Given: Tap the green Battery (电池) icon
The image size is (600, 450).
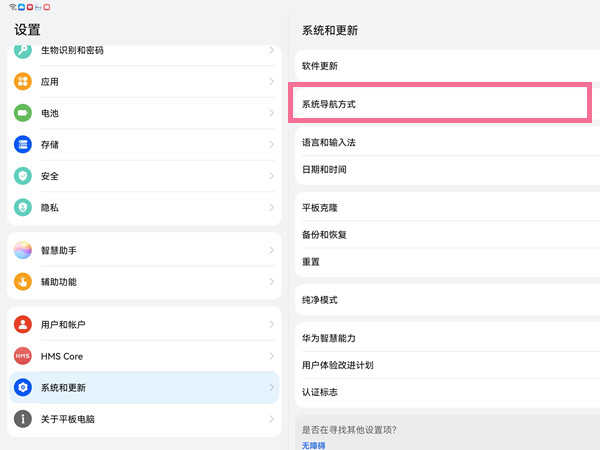Looking at the screenshot, I should 23,113.
